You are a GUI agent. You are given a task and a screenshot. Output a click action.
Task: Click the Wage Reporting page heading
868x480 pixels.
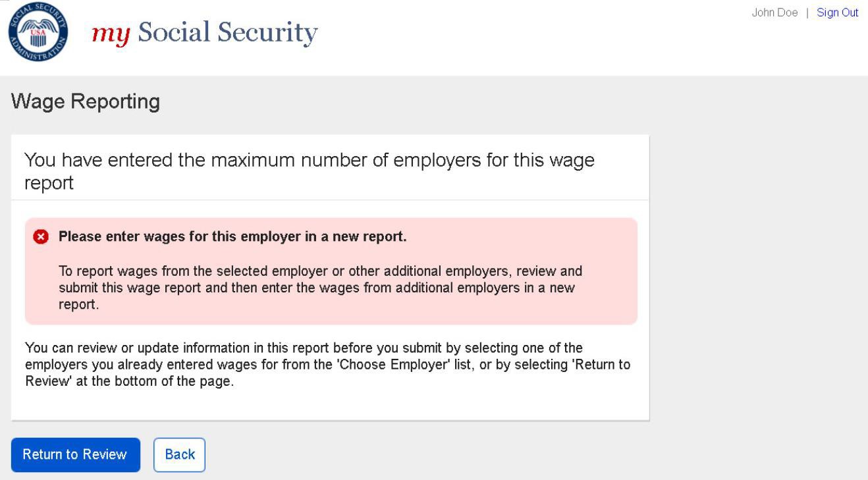coord(86,101)
